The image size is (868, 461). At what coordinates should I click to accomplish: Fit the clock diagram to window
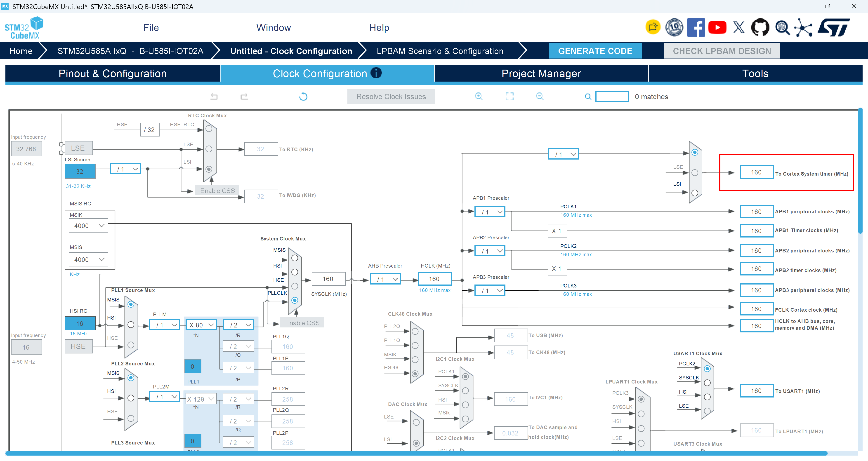coord(509,97)
